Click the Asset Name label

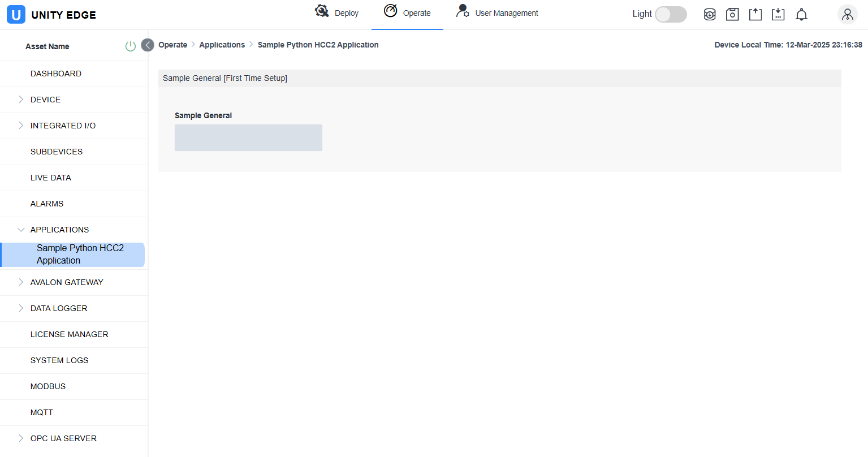47,46
